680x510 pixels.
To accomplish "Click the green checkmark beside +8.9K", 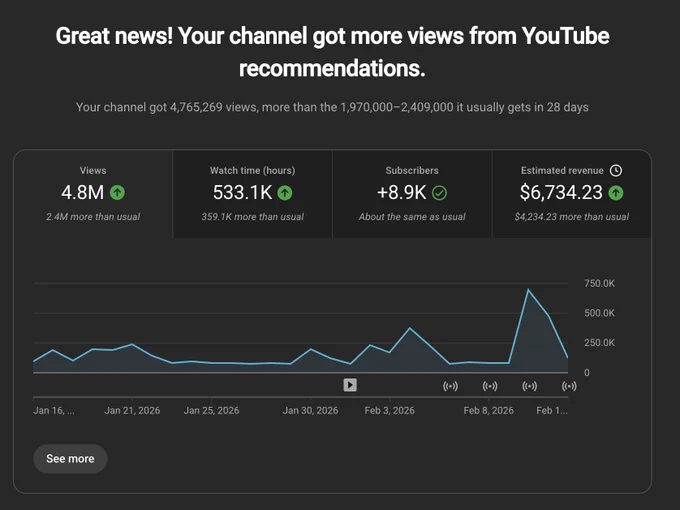I will pyautogui.click(x=439, y=193).
